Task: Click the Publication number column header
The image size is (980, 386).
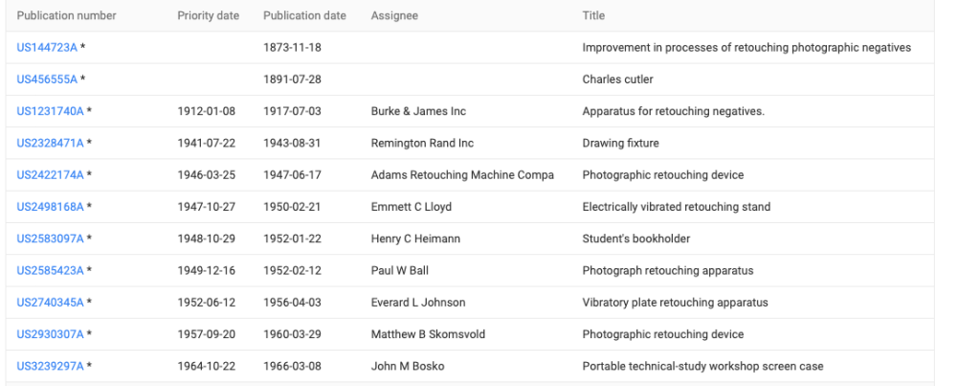Action: coord(66,16)
